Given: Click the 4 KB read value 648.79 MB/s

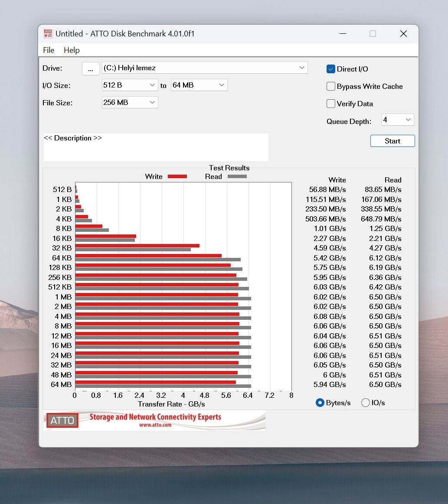Looking at the screenshot, I should [381, 219].
